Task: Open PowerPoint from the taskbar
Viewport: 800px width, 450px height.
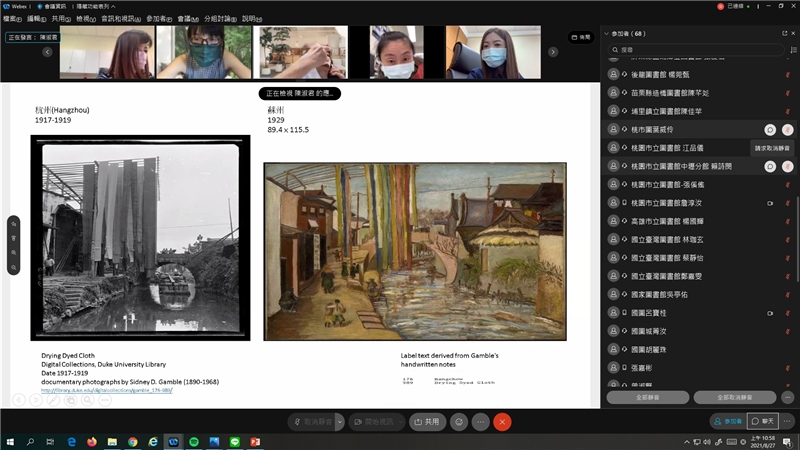Action: 255,442
